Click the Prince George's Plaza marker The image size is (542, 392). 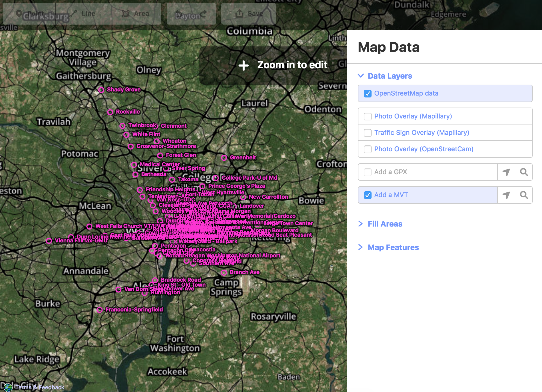point(202,186)
